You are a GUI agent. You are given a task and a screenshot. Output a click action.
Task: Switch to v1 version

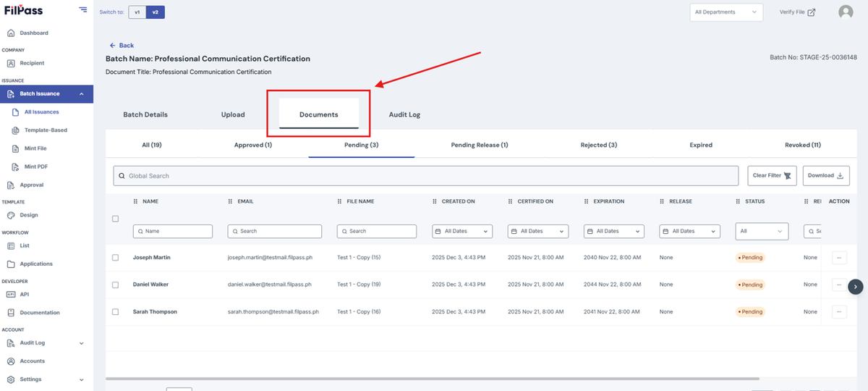(x=137, y=12)
